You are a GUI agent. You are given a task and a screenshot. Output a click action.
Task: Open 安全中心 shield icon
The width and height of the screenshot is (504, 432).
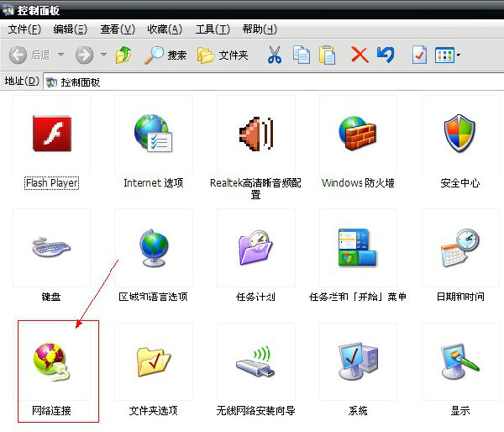point(459,133)
